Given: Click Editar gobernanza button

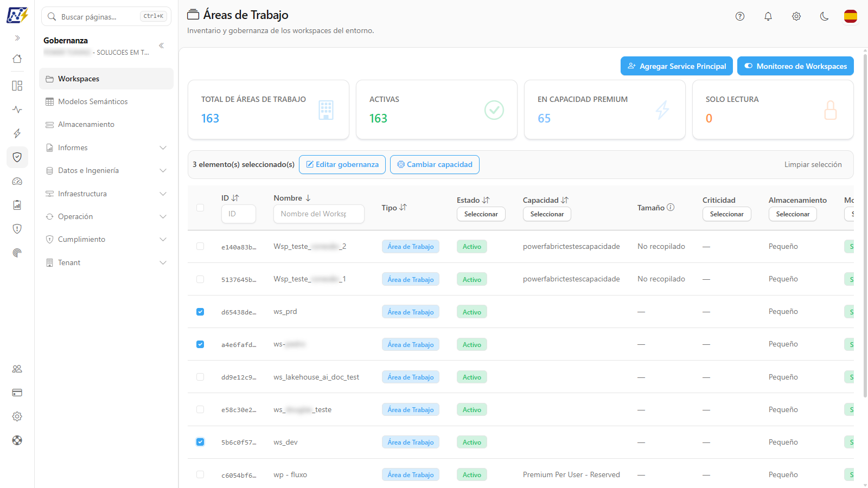Looking at the screenshot, I should point(342,164).
